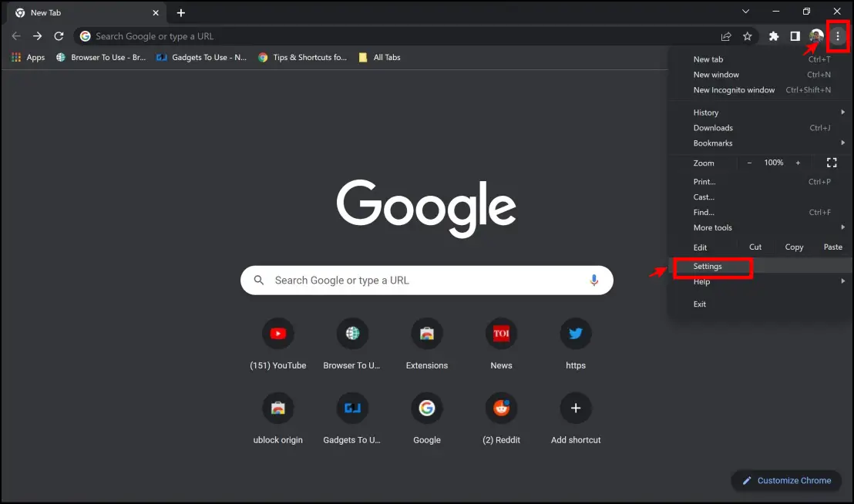Open the profile avatar menu
The image size is (854, 504).
[x=816, y=36]
